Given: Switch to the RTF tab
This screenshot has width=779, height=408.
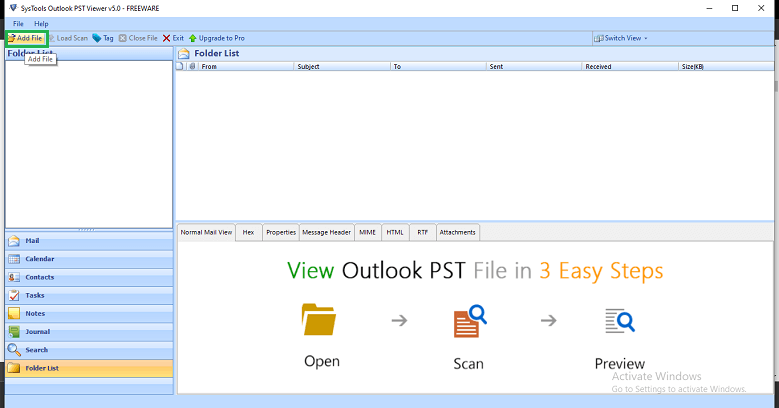Looking at the screenshot, I should pos(422,233).
